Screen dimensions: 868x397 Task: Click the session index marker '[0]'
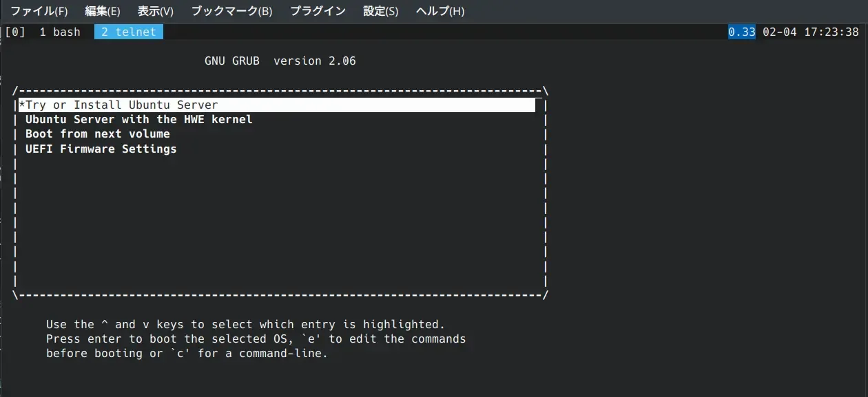[x=14, y=31]
